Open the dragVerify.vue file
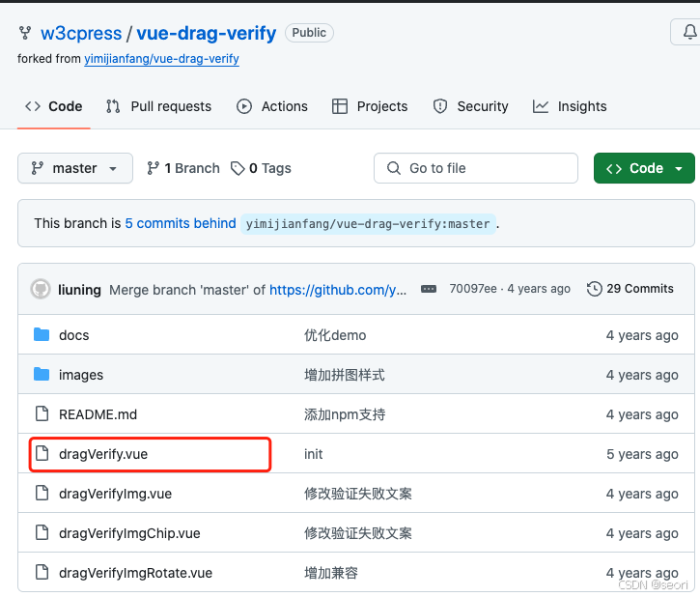 coord(103,454)
